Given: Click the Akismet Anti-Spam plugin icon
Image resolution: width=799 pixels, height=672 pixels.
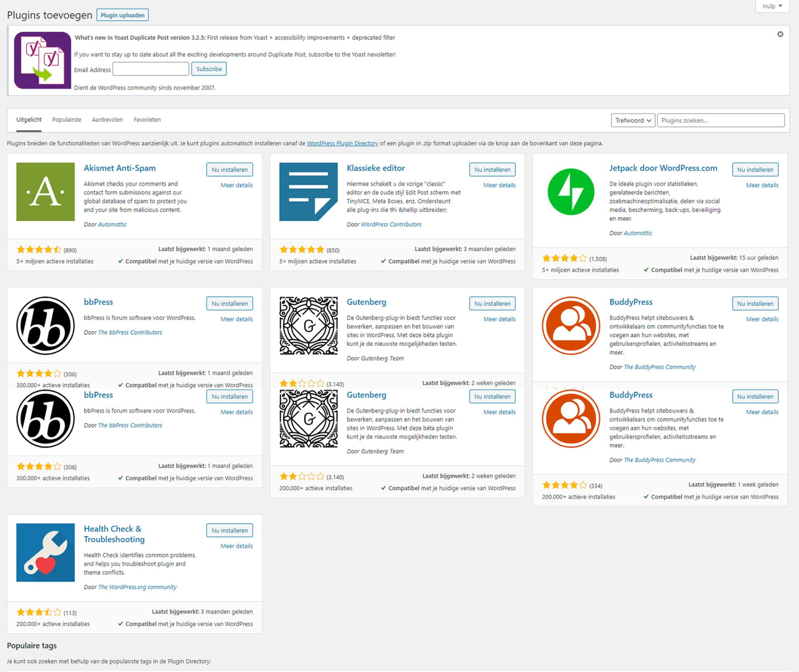Looking at the screenshot, I should tap(45, 192).
